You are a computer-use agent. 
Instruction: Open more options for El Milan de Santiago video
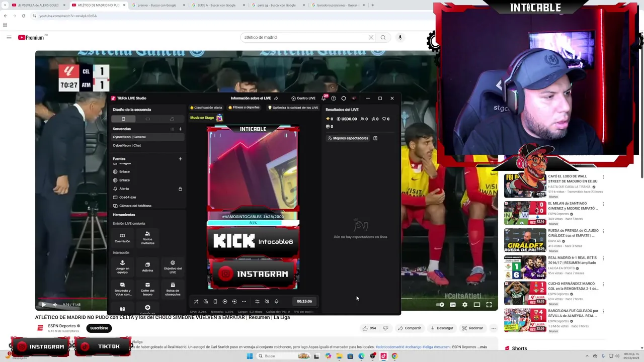pyautogui.click(x=603, y=204)
